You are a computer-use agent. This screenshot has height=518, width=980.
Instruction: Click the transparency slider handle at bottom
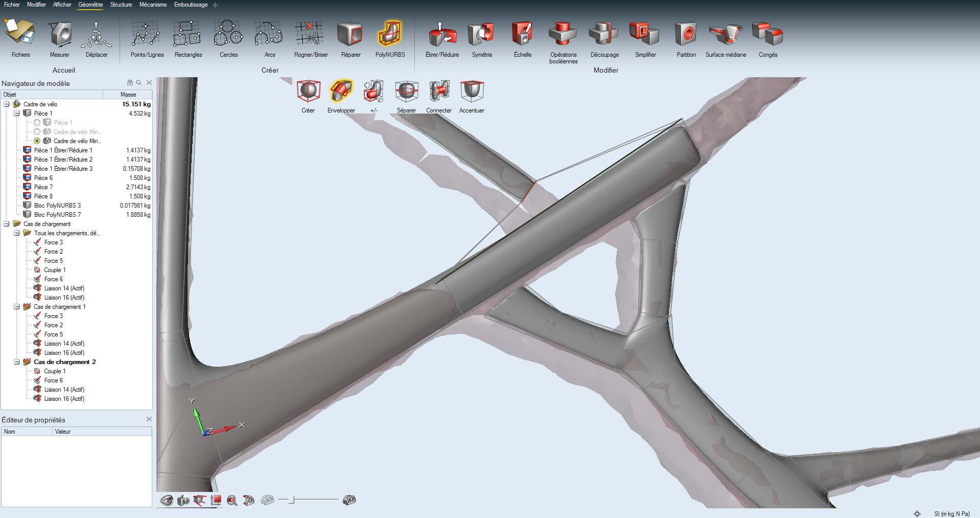(x=291, y=500)
